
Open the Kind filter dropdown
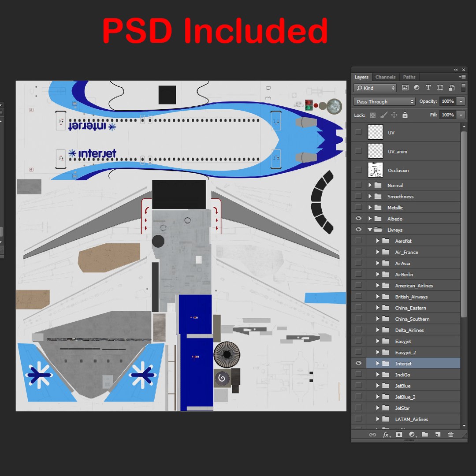(x=375, y=88)
